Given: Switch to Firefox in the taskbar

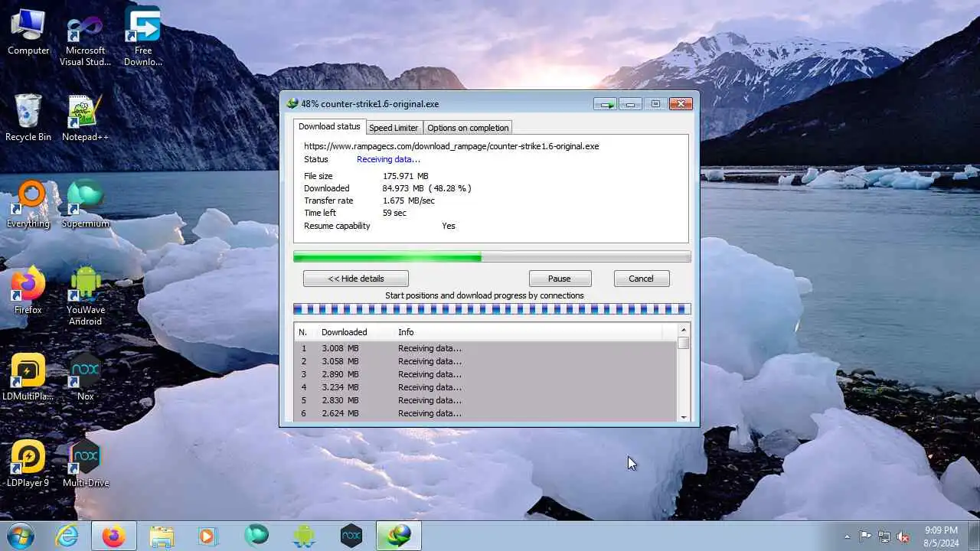Looking at the screenshot, I should pos(114,536).
